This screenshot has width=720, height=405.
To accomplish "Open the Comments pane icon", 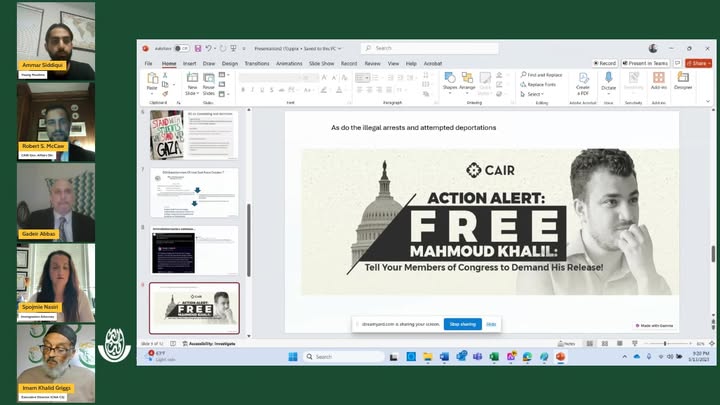I will (677, 63).
